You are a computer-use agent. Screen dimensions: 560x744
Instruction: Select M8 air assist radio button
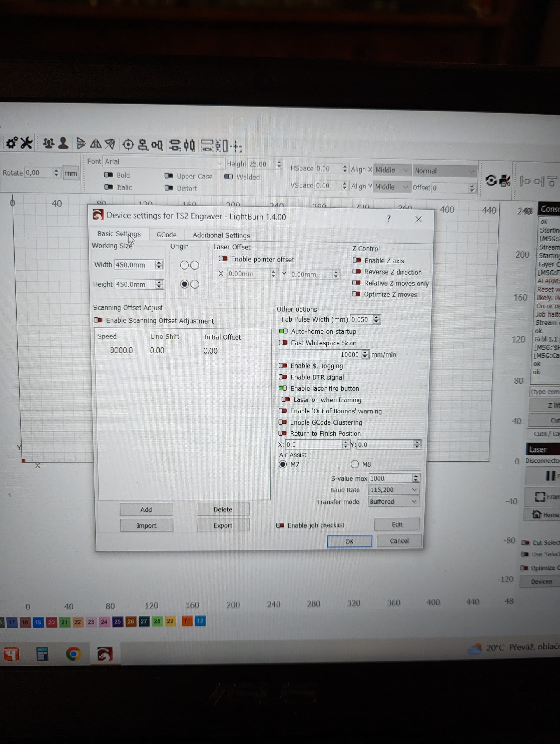pos(355,464)
